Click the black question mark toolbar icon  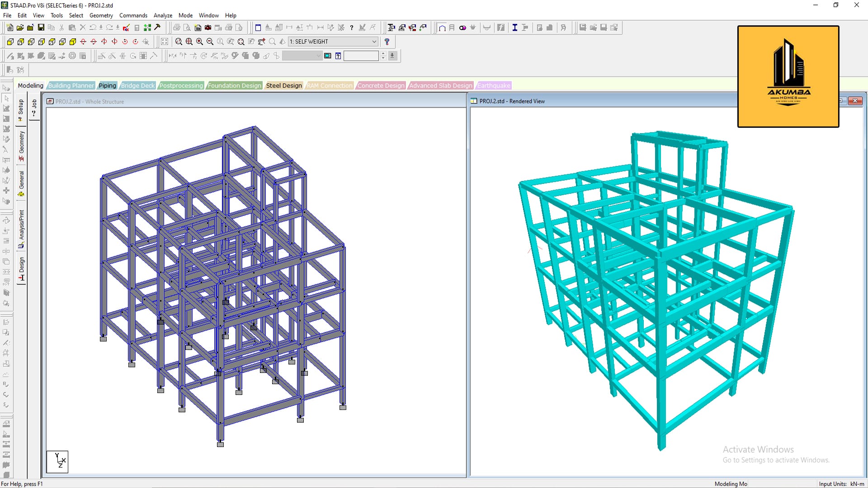(351, 28)
